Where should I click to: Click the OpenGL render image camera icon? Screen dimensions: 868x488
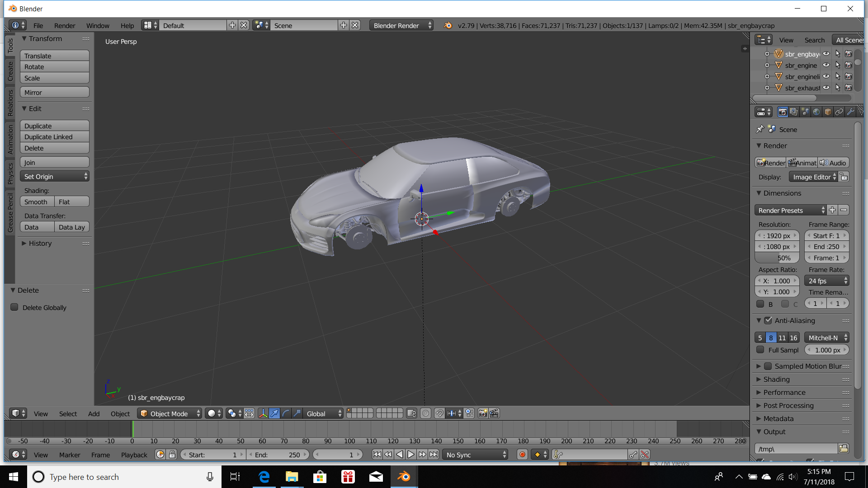click(483, 413)
